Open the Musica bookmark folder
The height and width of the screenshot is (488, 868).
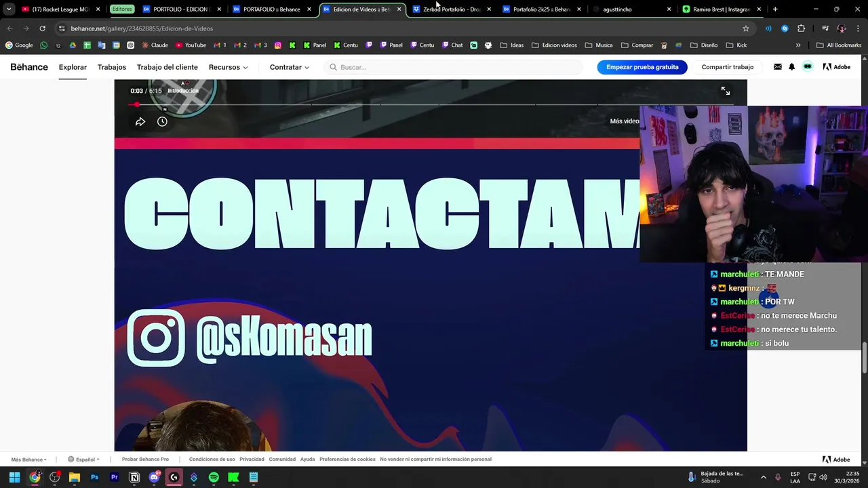pyautogui.click(x=599, y=45)
